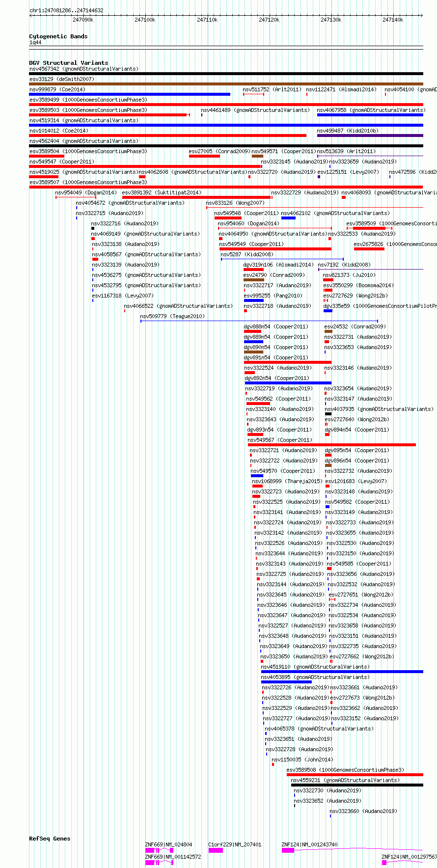Open variant nsv954049 (Dogan2014) label
This screenshot has height=868, width=437.
click(86, 192)
